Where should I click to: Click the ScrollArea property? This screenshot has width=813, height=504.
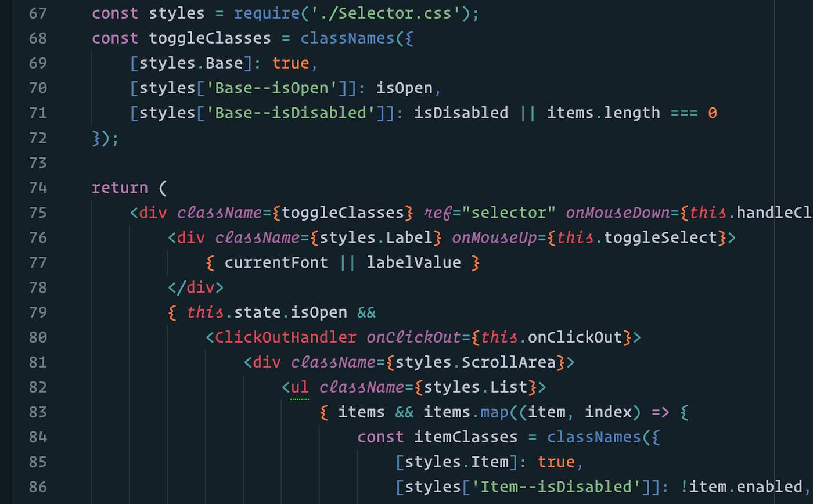509,362
